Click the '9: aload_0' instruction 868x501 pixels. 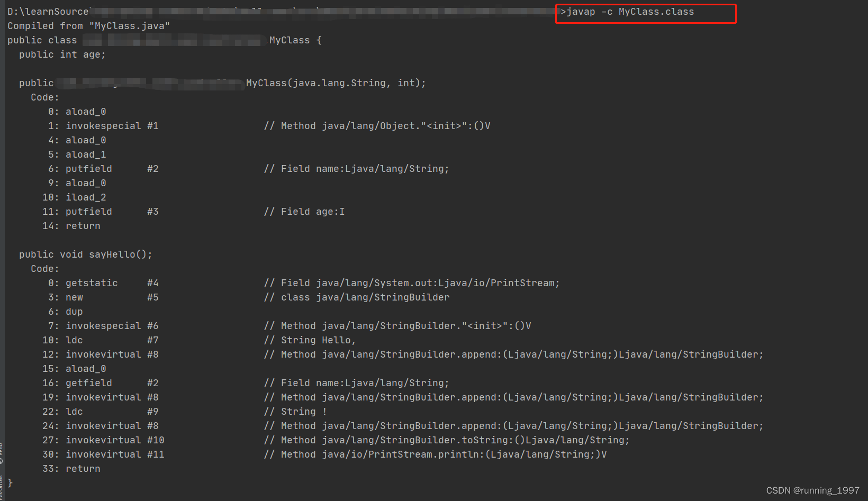[77, 183]
